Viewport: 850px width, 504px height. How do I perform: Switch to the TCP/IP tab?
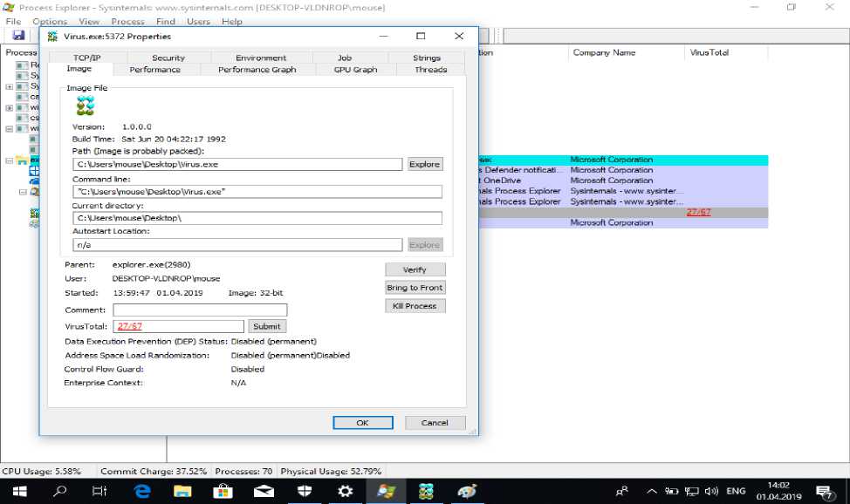tap(87, 58)
